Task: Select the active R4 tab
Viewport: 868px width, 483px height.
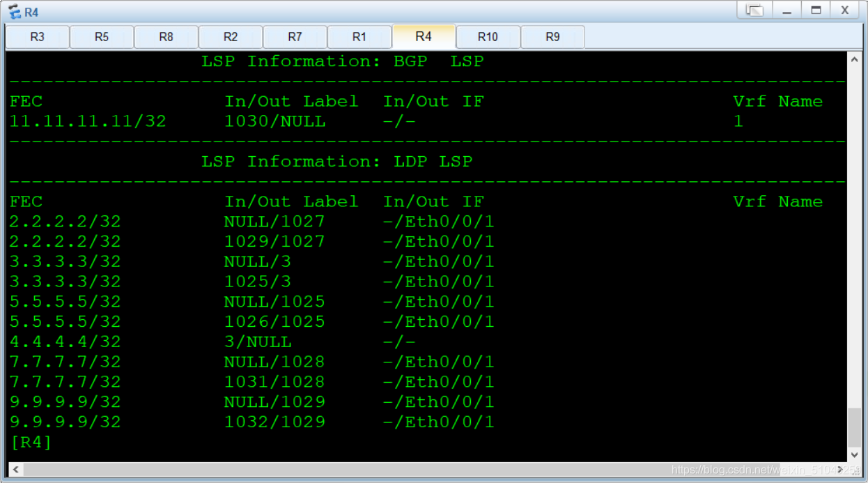Action: [424, 36]
